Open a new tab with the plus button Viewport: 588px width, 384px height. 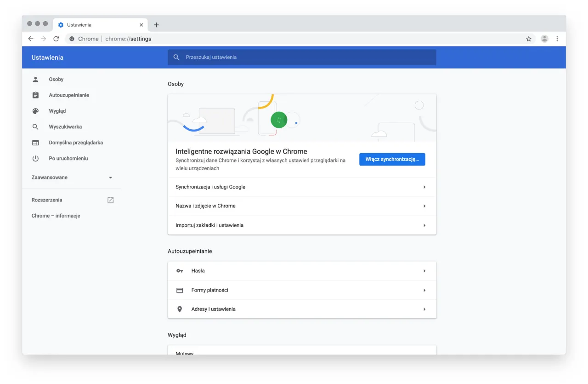click(x=156, y=24)
